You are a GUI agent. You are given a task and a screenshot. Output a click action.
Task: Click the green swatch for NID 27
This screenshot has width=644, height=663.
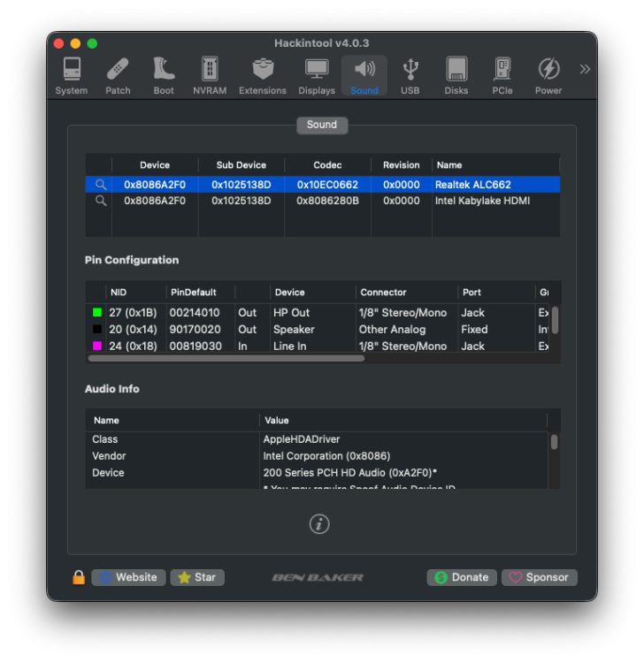97,312
